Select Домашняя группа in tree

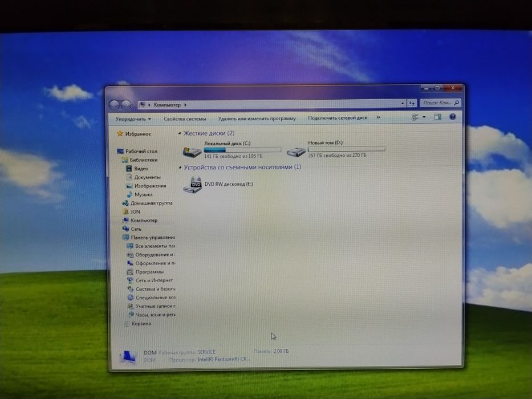[x=151, y=203]
